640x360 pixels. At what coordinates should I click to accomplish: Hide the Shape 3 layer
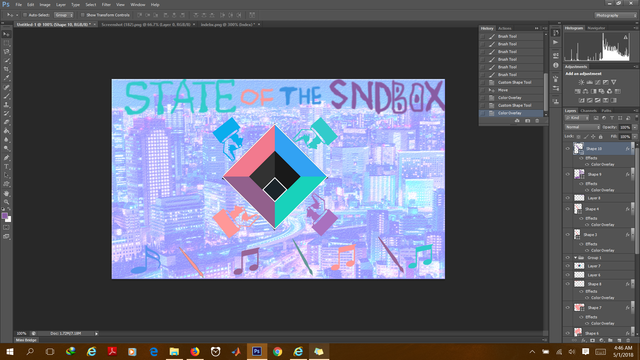click(x=567, y=235)
